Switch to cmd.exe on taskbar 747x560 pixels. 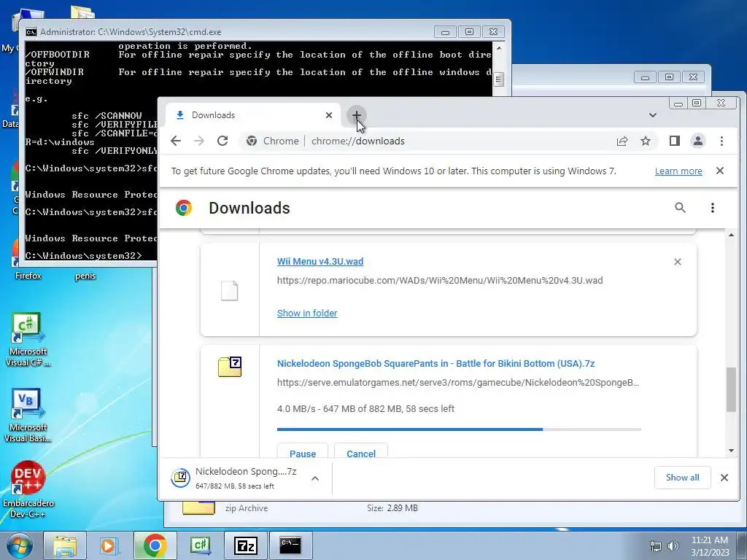coord(290,545)
